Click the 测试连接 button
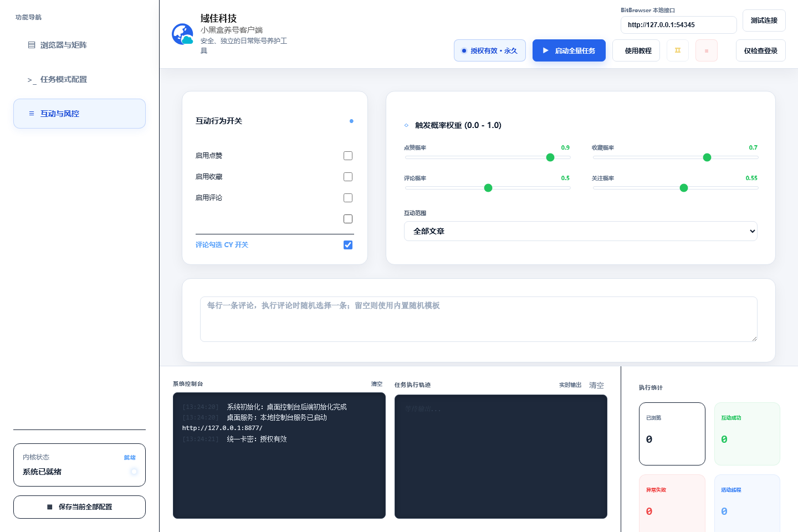Image resolution: width=798 pixels, height=532 pixels. pyautogui.click(x=764, y=21)
